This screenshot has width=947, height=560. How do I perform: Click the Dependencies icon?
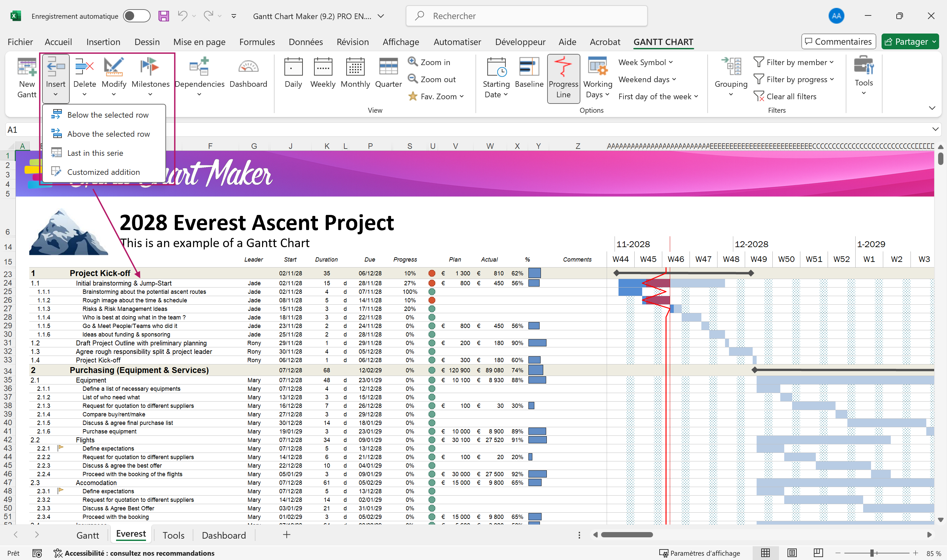(x=199, y=67)
